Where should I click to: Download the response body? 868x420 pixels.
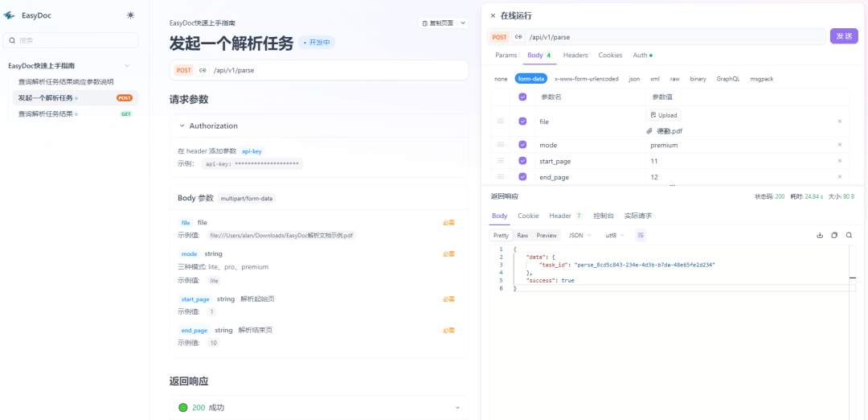point(820,235)
